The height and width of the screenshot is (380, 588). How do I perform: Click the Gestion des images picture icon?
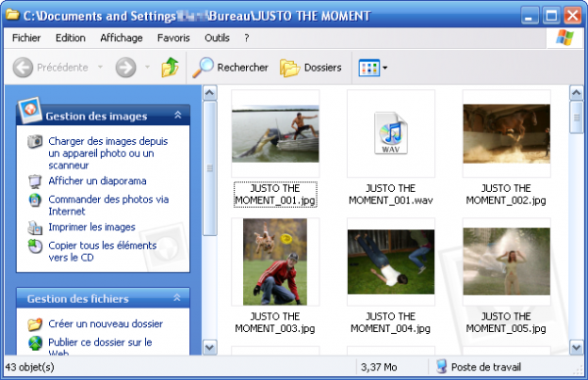(x=29, y=110)
